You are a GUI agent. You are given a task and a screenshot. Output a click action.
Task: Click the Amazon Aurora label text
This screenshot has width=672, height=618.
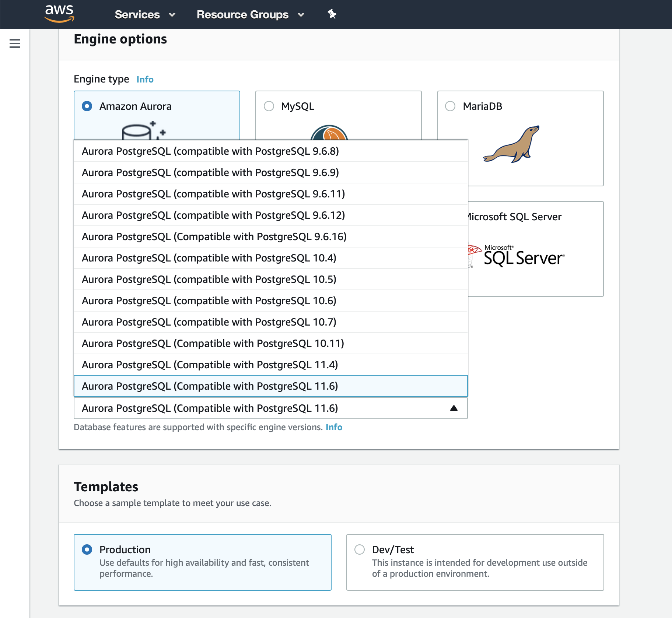point(135,106)
